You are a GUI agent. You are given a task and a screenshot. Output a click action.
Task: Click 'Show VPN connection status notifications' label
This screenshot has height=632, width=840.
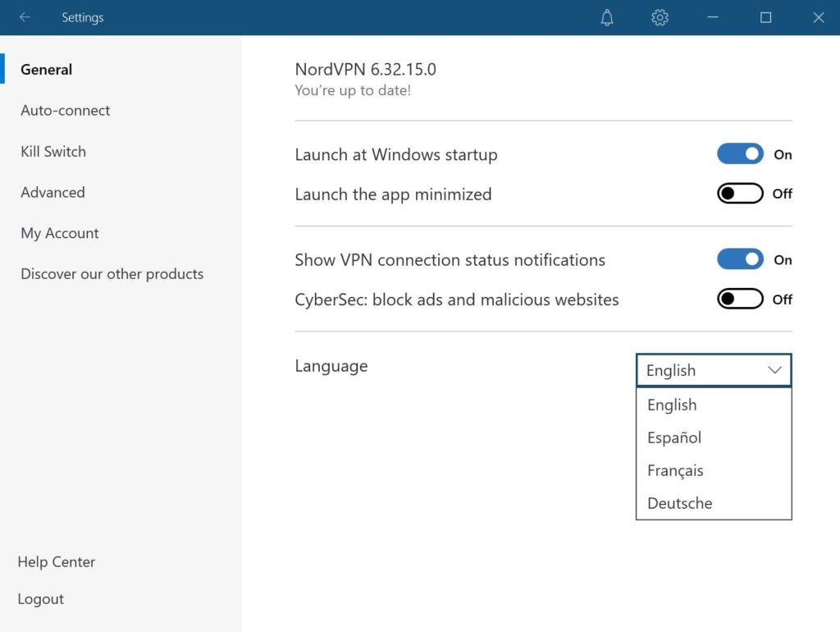pos(450,260)
